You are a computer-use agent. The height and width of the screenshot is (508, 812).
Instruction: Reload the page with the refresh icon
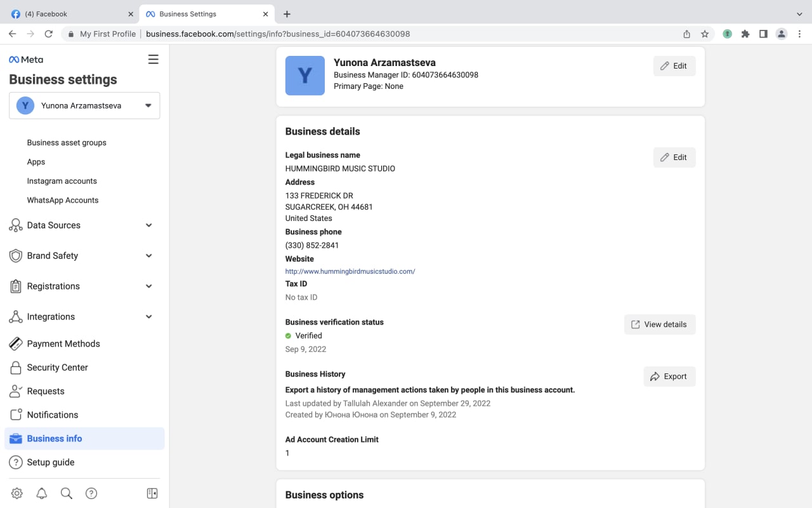tap(48, 34)
